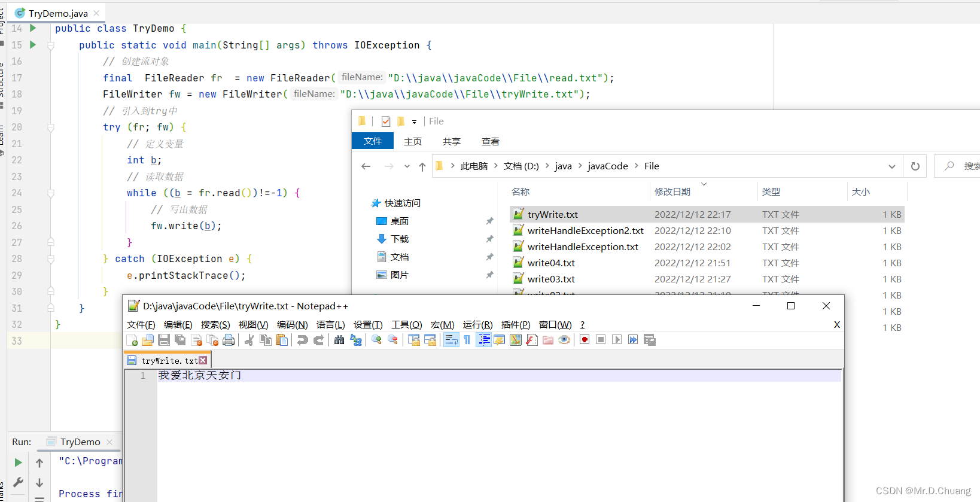Screen dimensions: 980x502
Task: Click Notepad++ Stop Recording macro icon
Action: [x=601, y=340]
